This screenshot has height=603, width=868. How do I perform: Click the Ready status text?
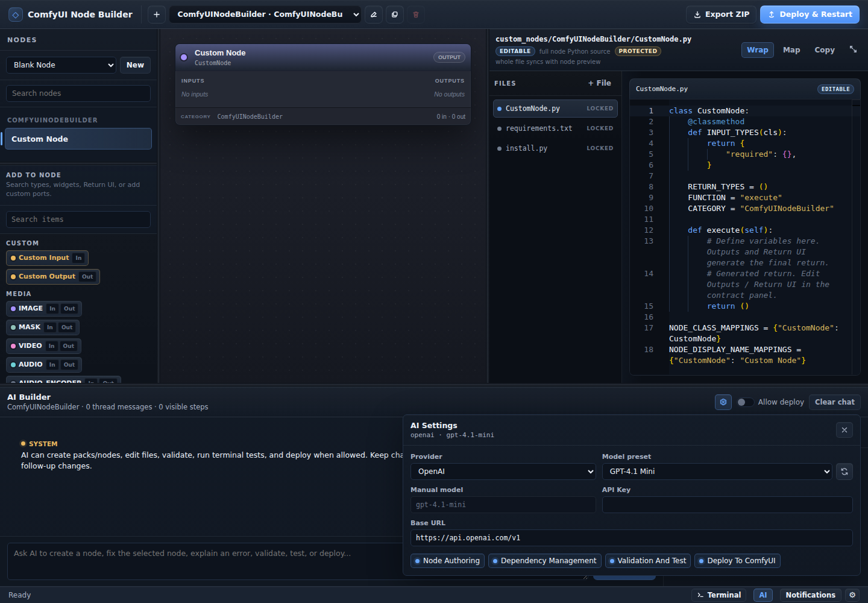point(19,595)
